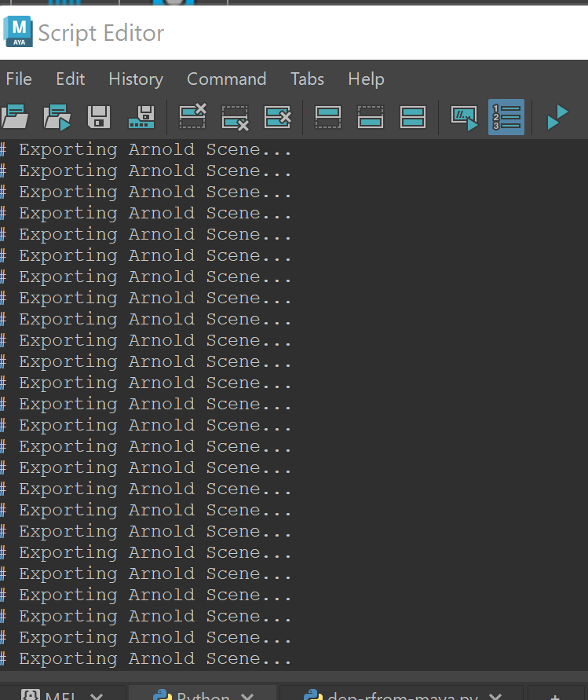Run the script with Execute icon
The image size is (588, 700).
(557, 117)
